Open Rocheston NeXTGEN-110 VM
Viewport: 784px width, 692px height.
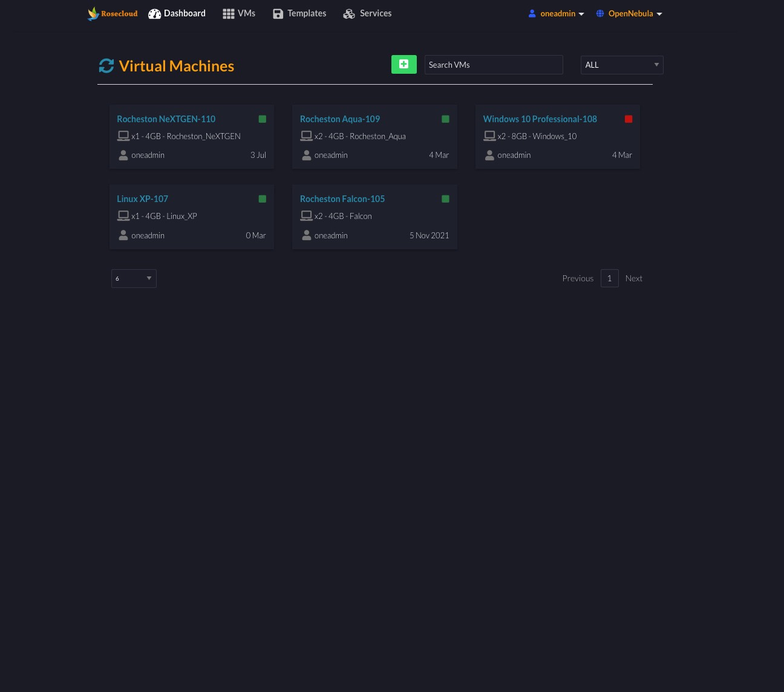tap(166, 119)
